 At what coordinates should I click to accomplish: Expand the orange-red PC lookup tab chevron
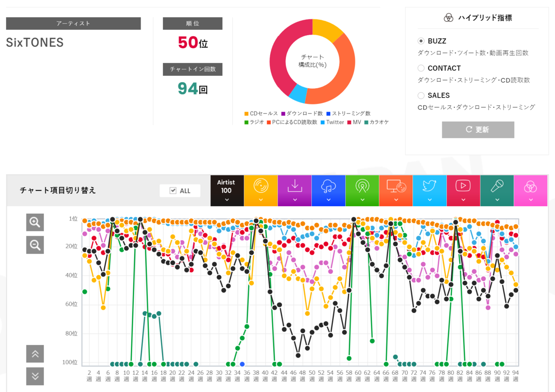(x=396, y=200)
